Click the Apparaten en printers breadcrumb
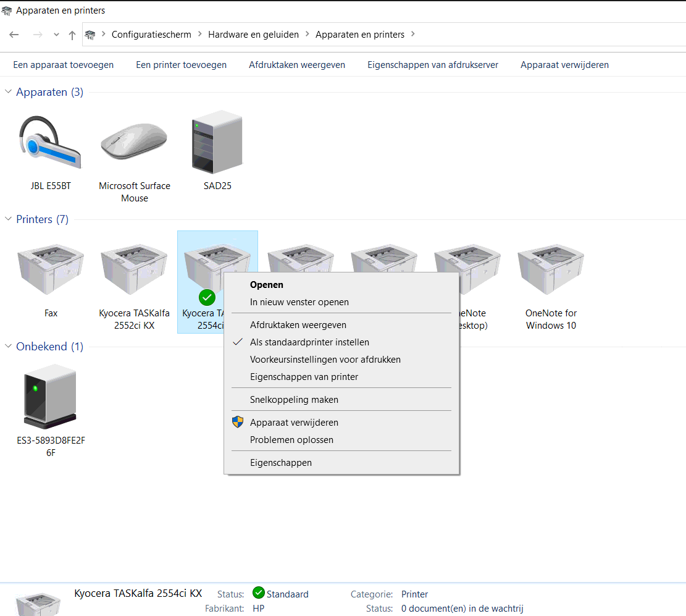The width and height of the screenshot is (686, 616). 360,35
